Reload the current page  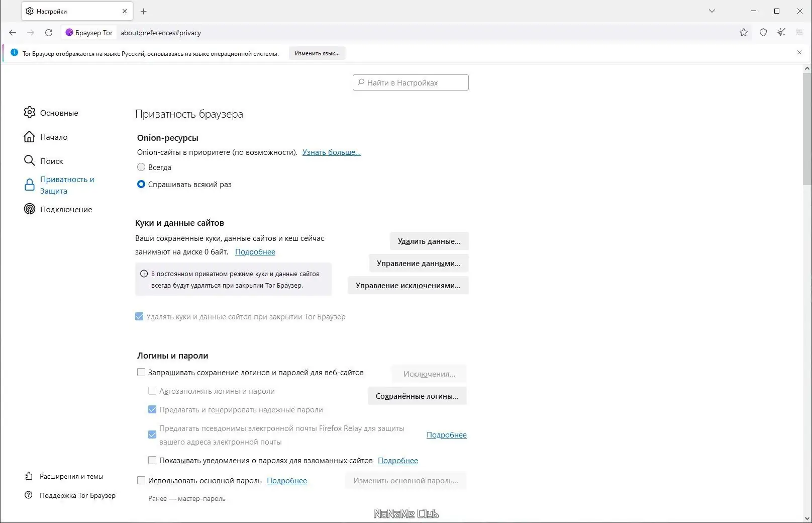49,33
